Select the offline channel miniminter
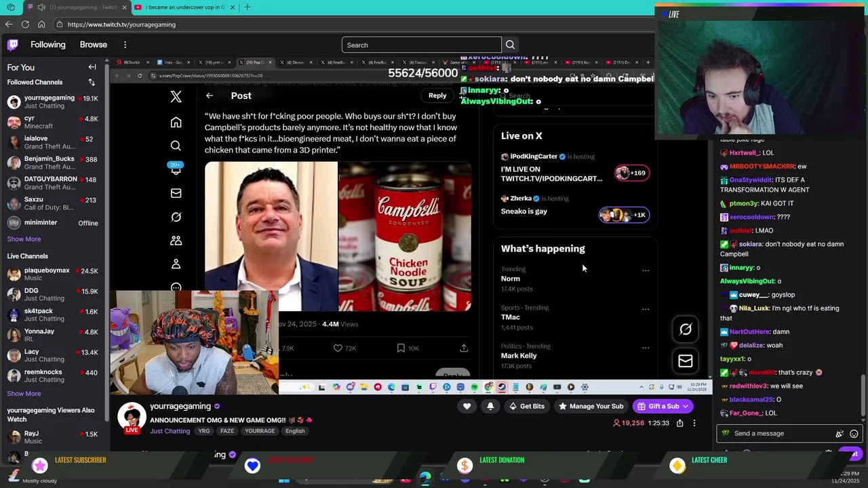The image size is (868, 488). (53, 223)
